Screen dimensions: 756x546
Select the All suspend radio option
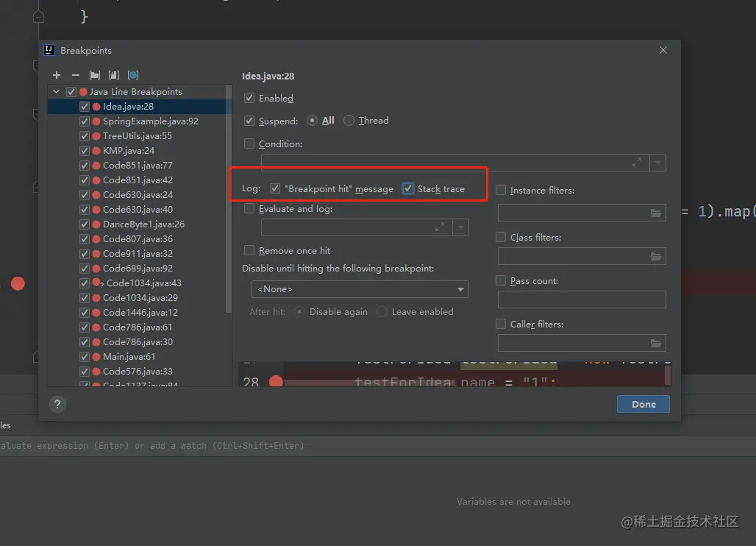[x=313, y=121]
